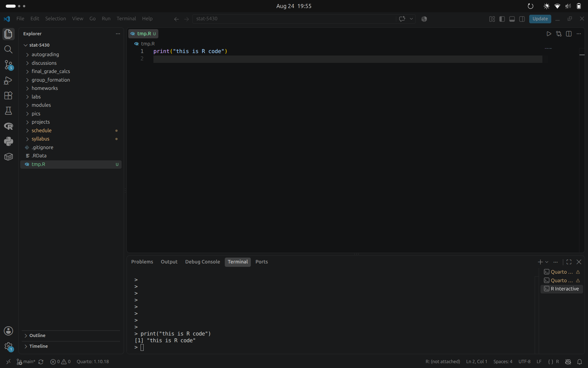The height and width of the screenshot is (368, 588).
Task: Open Run and Debug view
Action: pyautogui.click(x=8, y=80)
